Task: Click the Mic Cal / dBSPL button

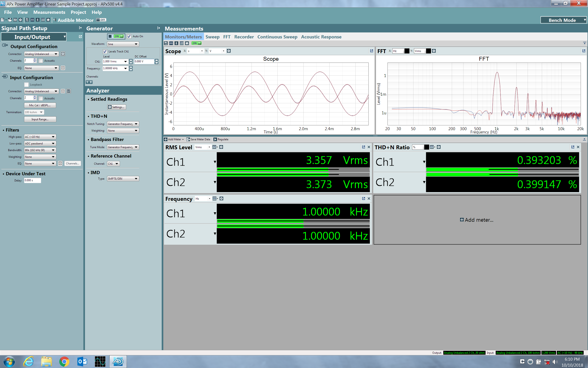Action: 40,105
